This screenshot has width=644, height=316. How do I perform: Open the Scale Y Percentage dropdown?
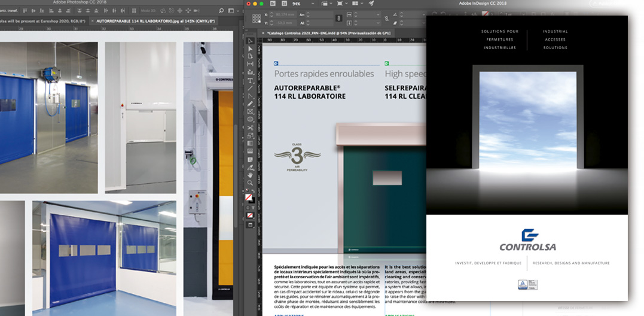pyautogui.click(x=379, y=23)
